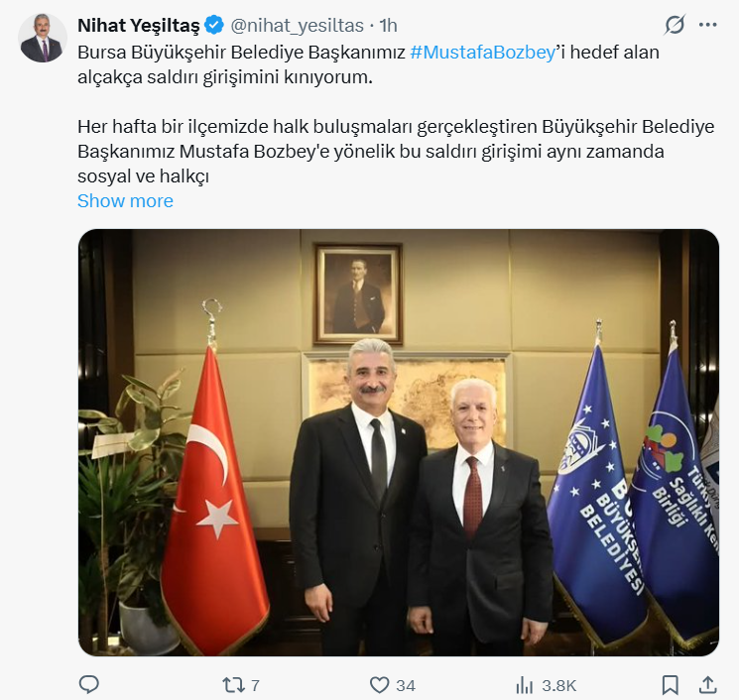Click the 3.8K views count

pyautogui.click(x=559, y=685)
